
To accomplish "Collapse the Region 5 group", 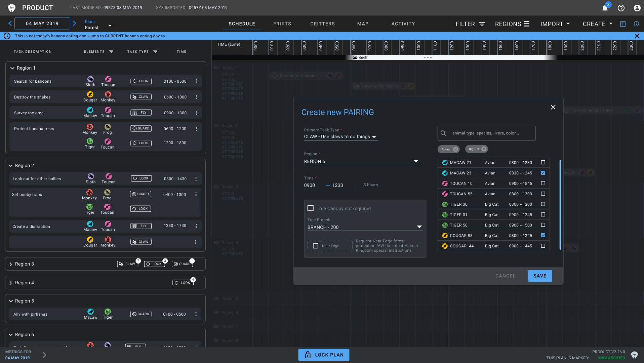I will [11, 301].
